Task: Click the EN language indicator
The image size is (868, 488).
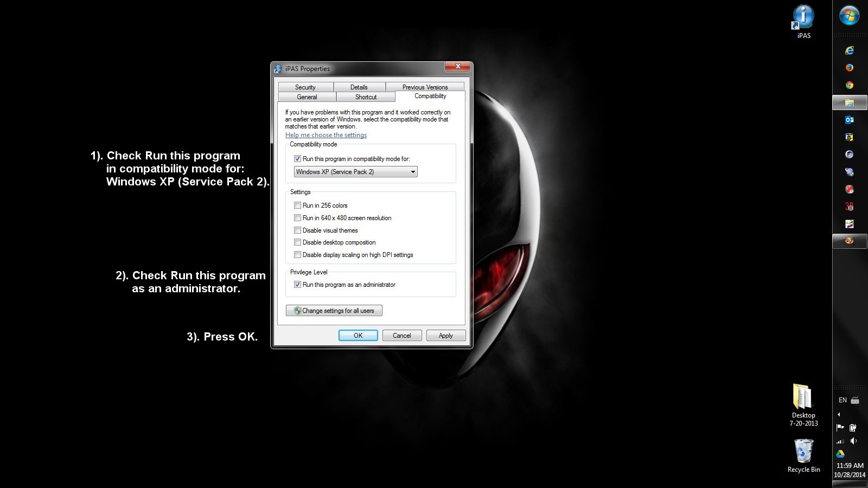Action: [843, 400]
